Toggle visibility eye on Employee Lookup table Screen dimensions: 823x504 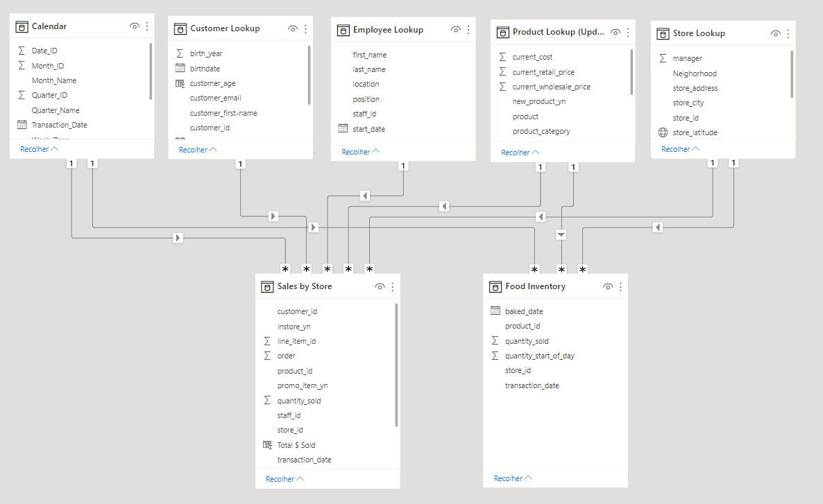tap(456, 29)
